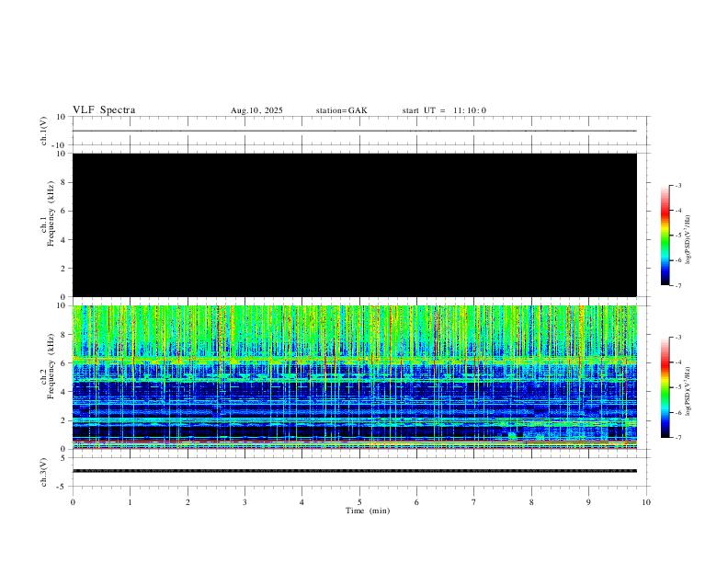This screenshot has width=728, height=563.
Task: Click the "-7" tick on upper colorbar
Action: tap(677, 285)
